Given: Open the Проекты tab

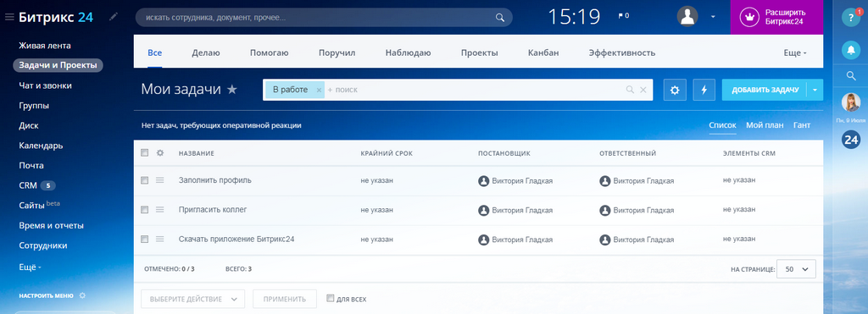Looking at the screenshot, I should tap(480, 53).
